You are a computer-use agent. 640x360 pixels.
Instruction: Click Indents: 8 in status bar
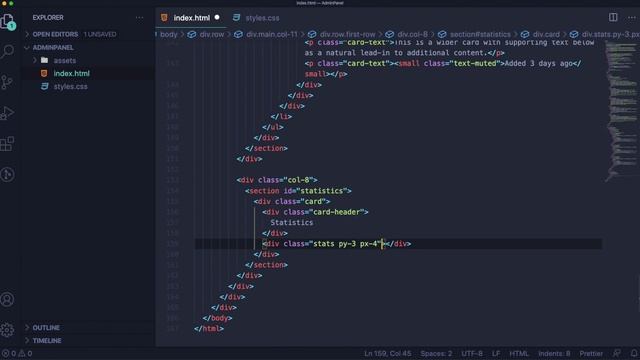point(554,353)
